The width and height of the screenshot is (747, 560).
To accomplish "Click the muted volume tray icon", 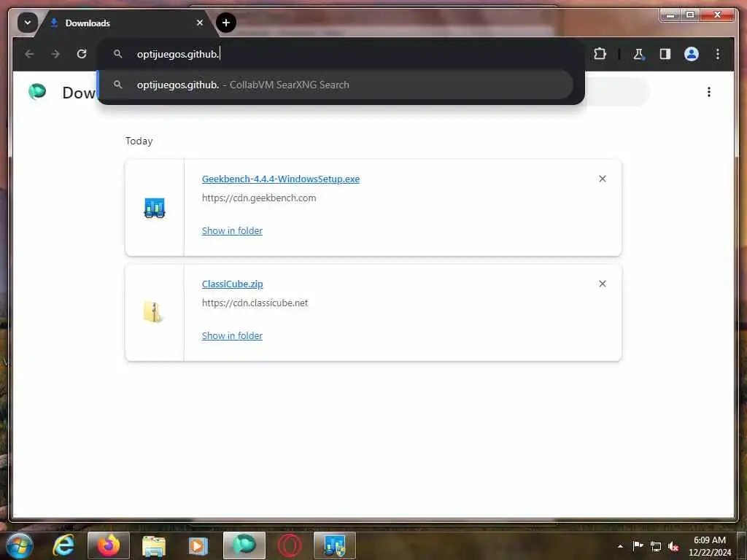I will 673,547.
